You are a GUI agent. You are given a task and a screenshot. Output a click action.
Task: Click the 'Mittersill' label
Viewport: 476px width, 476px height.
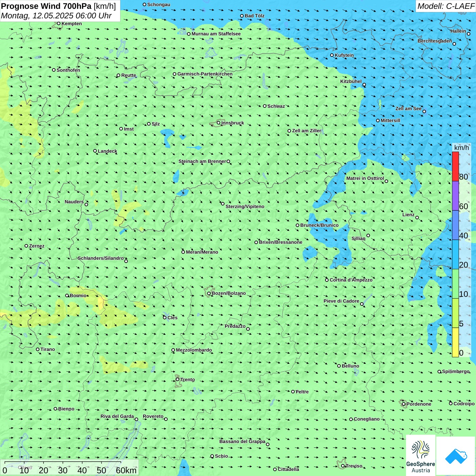point(390,120)
